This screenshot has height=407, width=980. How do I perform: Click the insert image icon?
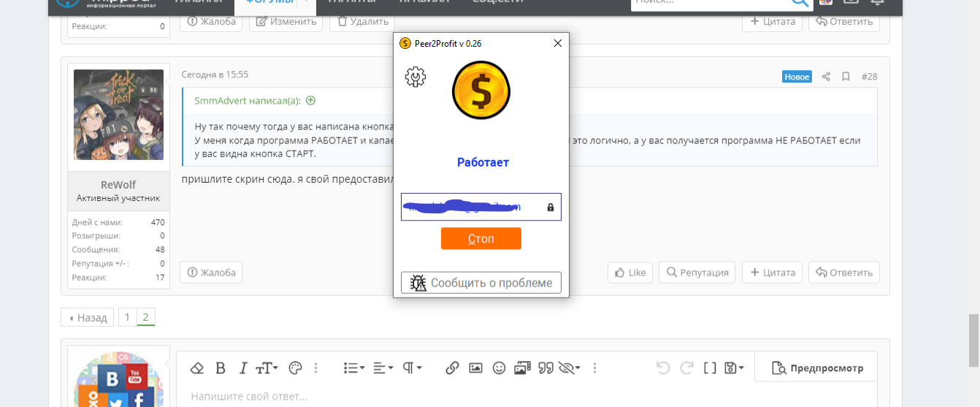475,368
